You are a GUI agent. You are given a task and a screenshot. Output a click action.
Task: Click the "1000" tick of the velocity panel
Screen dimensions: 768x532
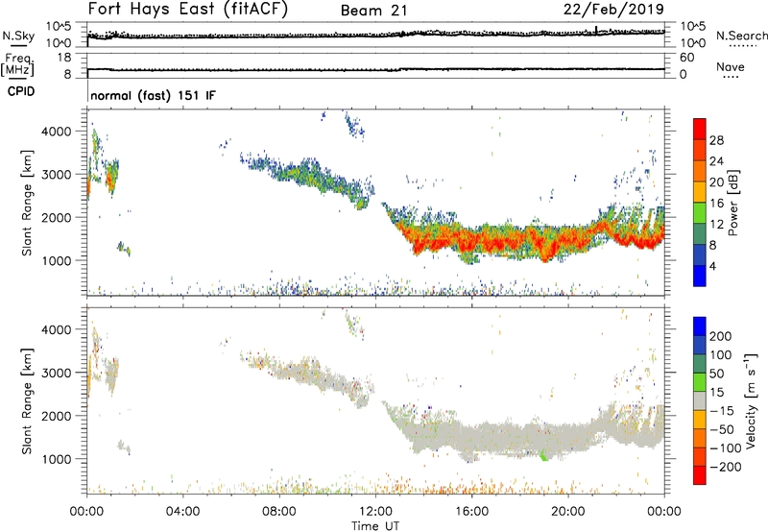point(57,459)
